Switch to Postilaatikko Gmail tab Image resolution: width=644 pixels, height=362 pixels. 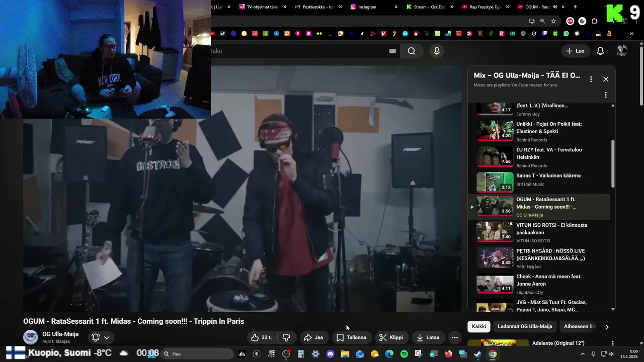317,7
